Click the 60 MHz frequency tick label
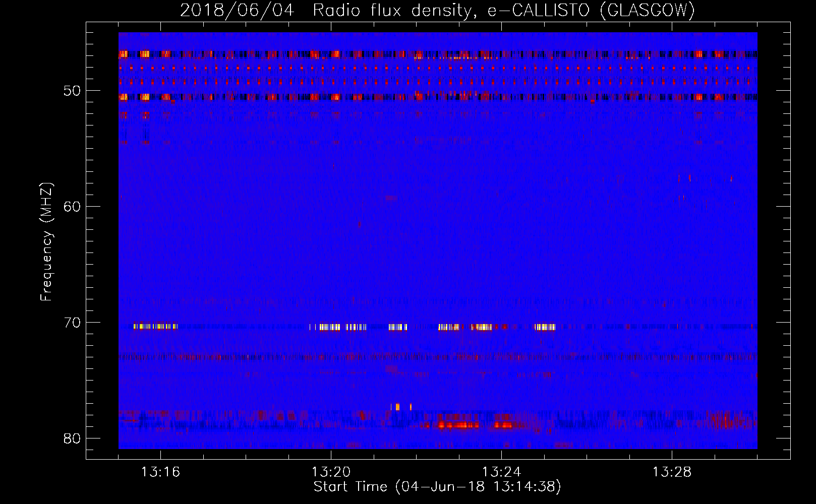The image size is (816, 504). pos(72,207)
